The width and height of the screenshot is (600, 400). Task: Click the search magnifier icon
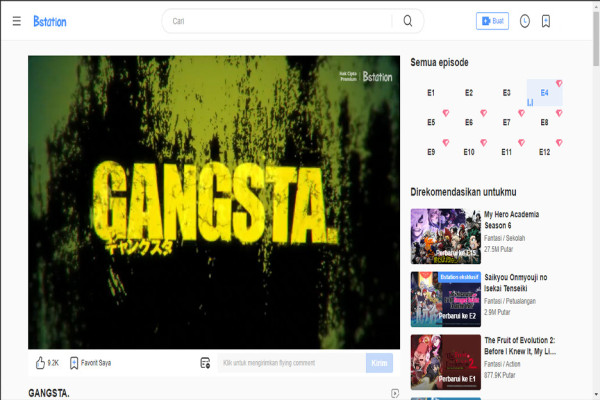click(x=408, y=21)
